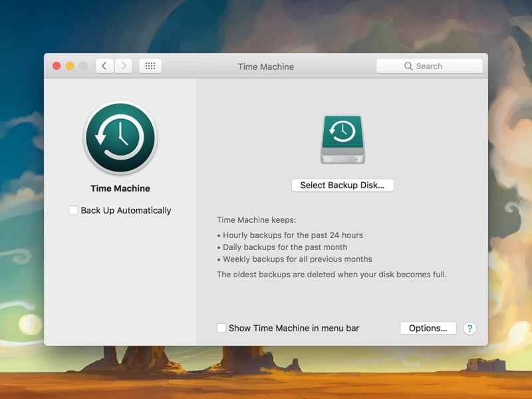The width and height of the screenshot is (532, 399).
Task: Click the daily backups description line
Action: tap(282, 247)
